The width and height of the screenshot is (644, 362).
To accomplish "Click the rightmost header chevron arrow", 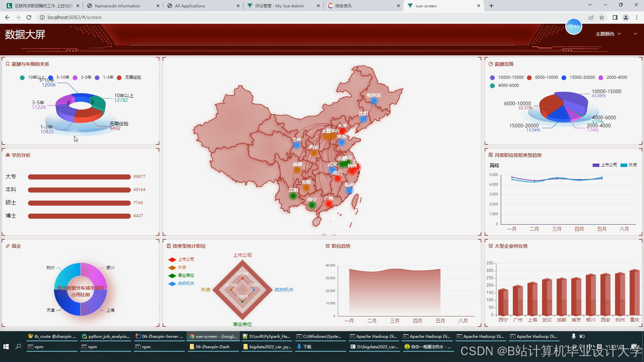I will [x=635, y=34].
